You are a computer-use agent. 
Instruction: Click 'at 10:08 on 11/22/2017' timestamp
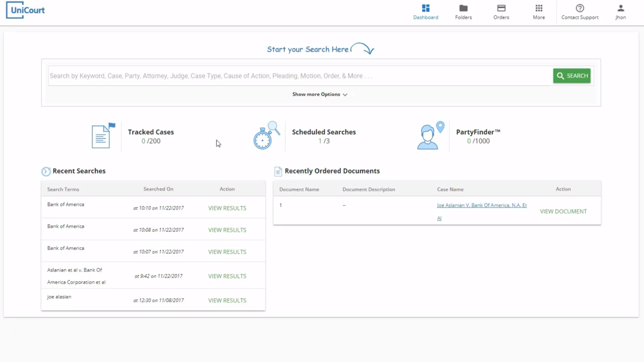click(159, 230)
